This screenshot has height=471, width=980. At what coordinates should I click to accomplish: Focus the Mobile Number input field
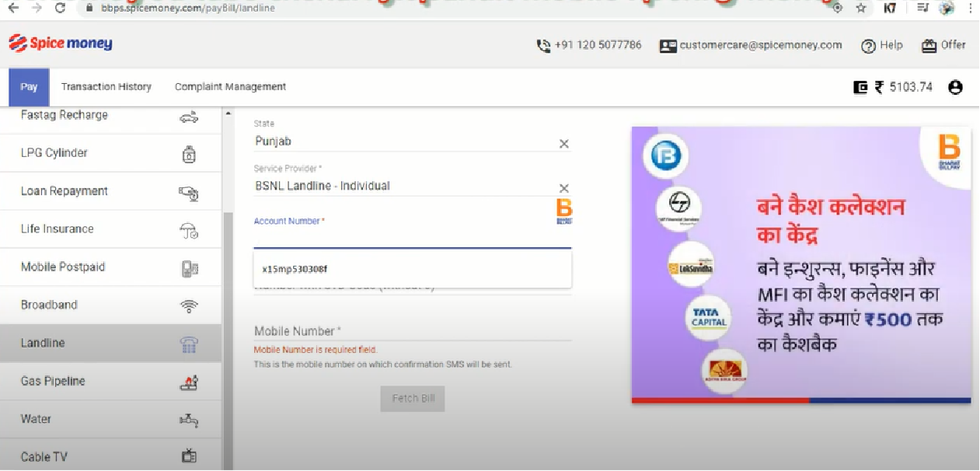pyautogui.click(x=413, y=332)
